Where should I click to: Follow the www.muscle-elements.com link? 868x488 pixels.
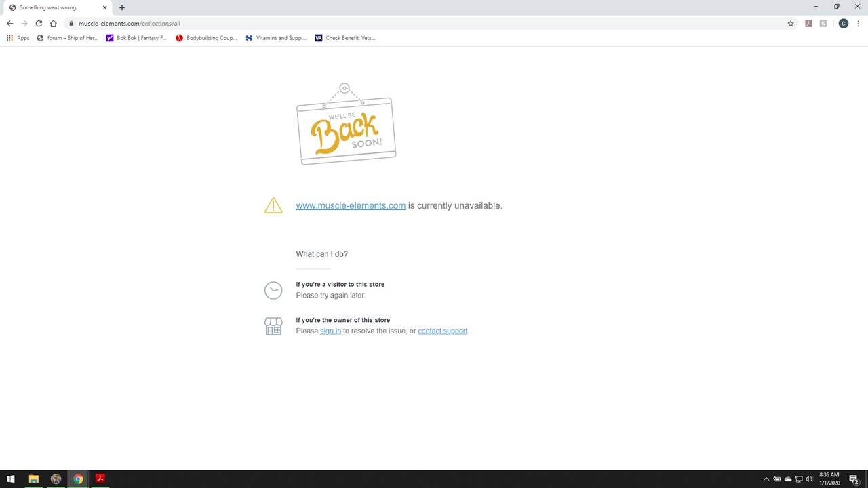[351, 205]
